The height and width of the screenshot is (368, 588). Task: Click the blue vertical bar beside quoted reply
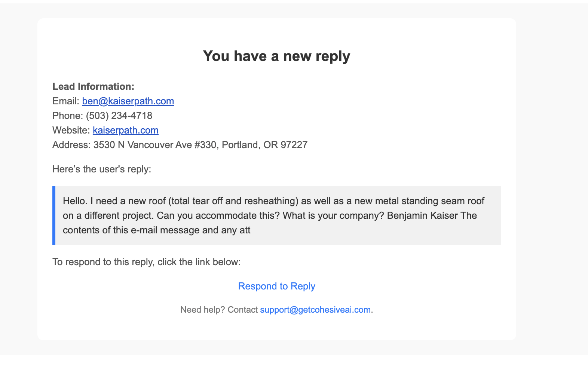54,215
